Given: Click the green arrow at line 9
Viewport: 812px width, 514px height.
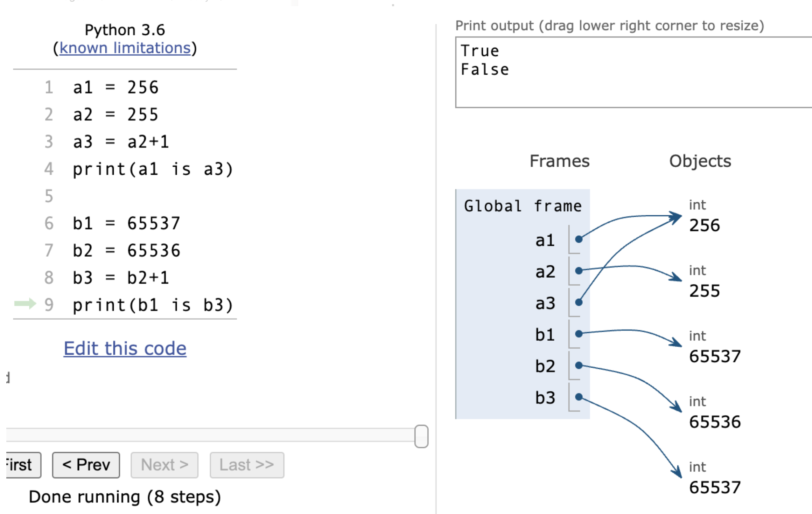Looking at the screenshot, I should click(25, 303).
